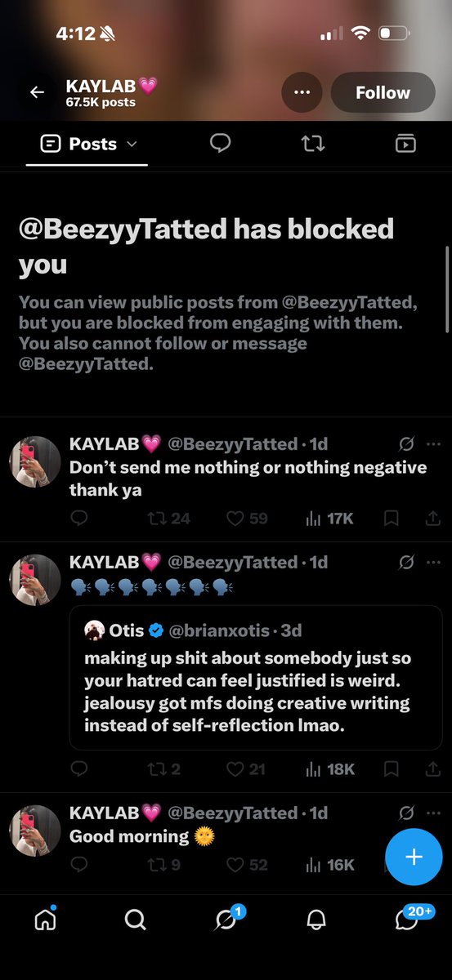Image resolution: width=452 pixels, height=980 pixels.
Task: Open notifications bell in bottom bar
Action: tap(316, 920)
